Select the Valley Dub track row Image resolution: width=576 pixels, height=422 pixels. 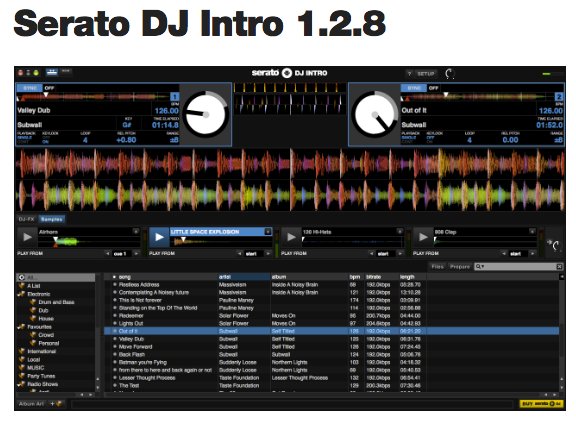331,339
